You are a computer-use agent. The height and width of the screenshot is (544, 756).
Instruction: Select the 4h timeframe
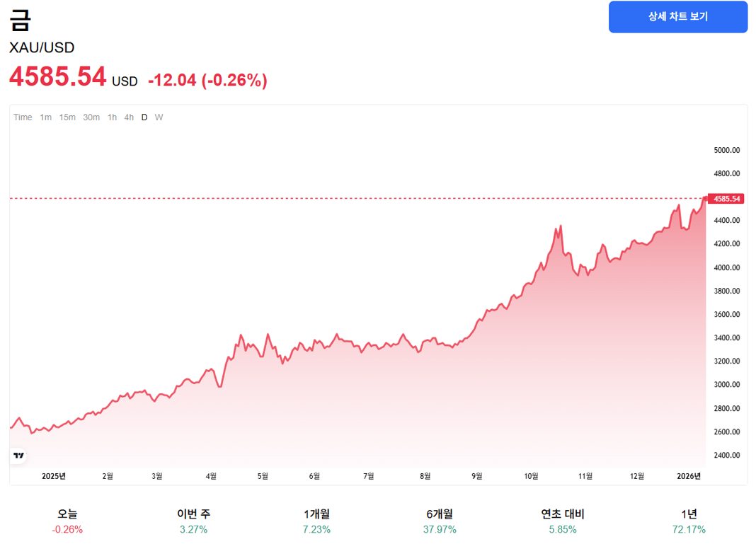[127, 117]
